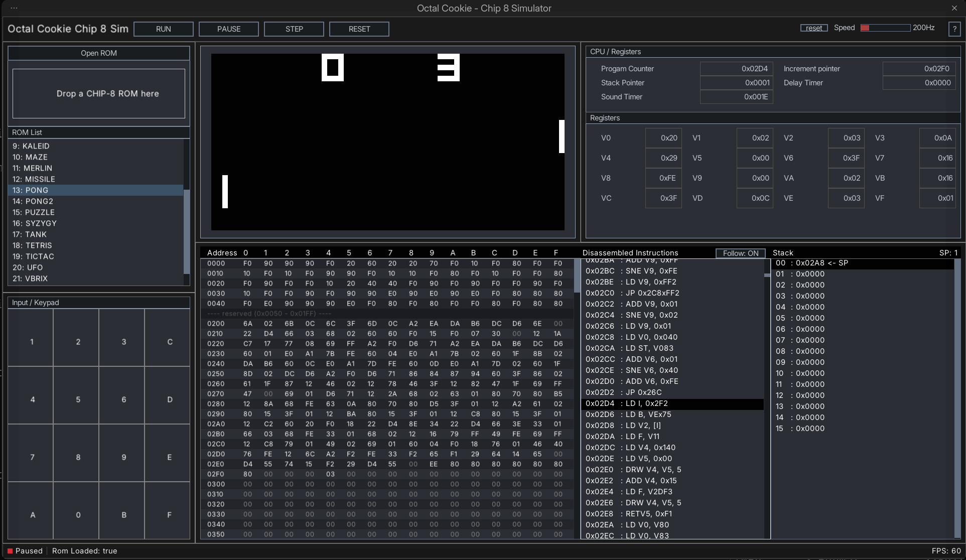Select stack entry 00 : 0x02A8

pyautogui.click(x=863, y=263)
